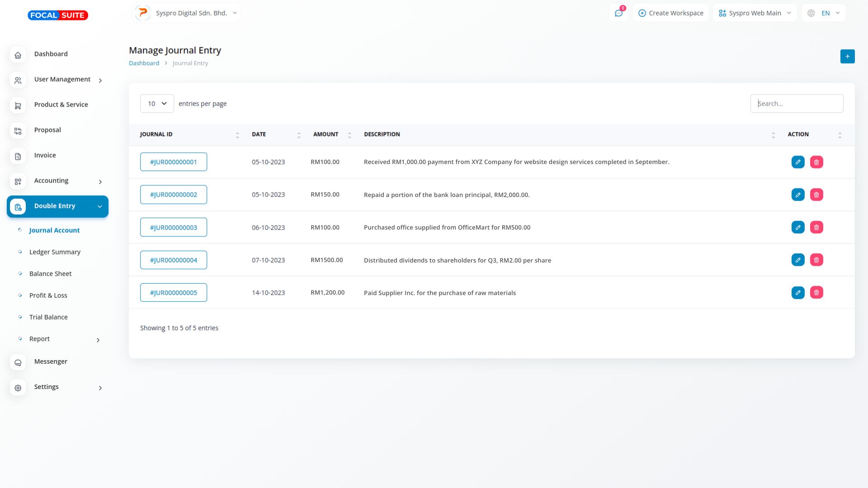The width and height of the screenshot is (868, 488).
Task: Expand the Accounting sidebar menu
Action: (x=57, y=181)
